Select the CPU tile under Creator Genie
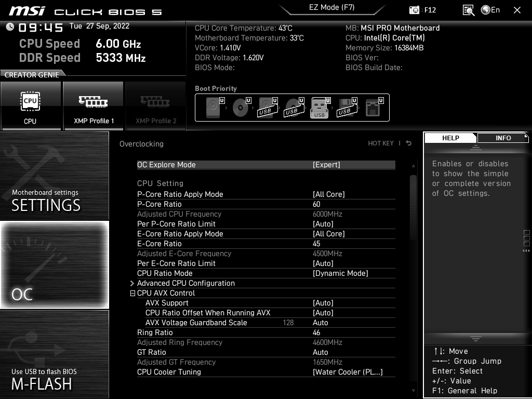Screen dimensions: 532x399 point(31,105)
